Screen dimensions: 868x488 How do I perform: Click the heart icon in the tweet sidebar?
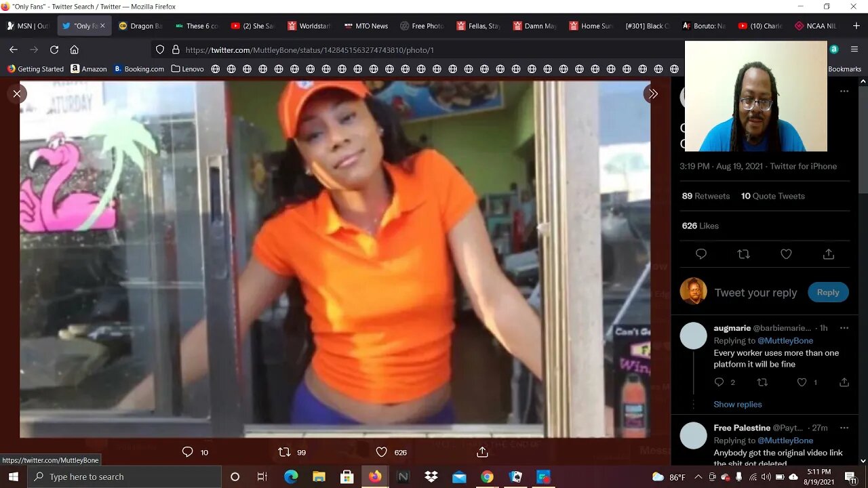pos(786,254)
